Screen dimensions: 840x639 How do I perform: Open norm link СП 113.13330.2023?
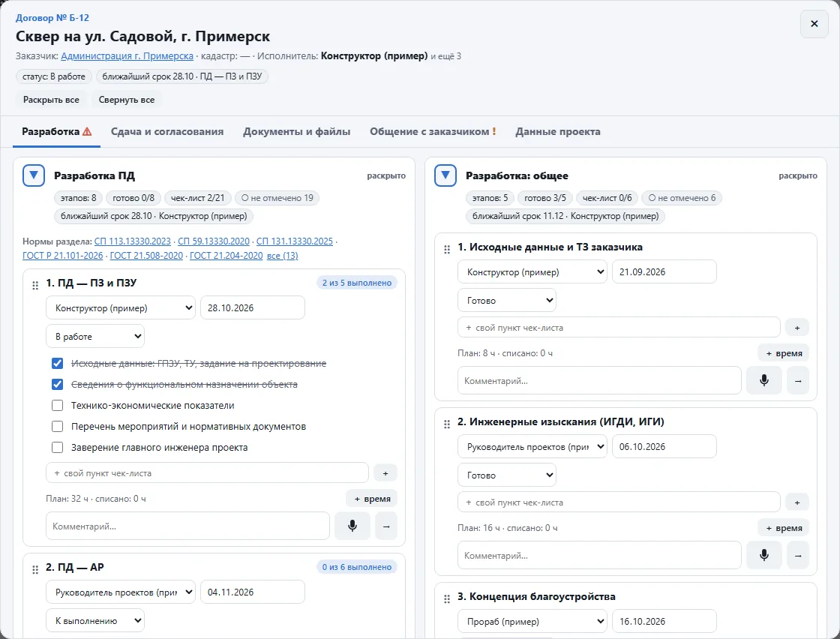[x=132, y=241]
